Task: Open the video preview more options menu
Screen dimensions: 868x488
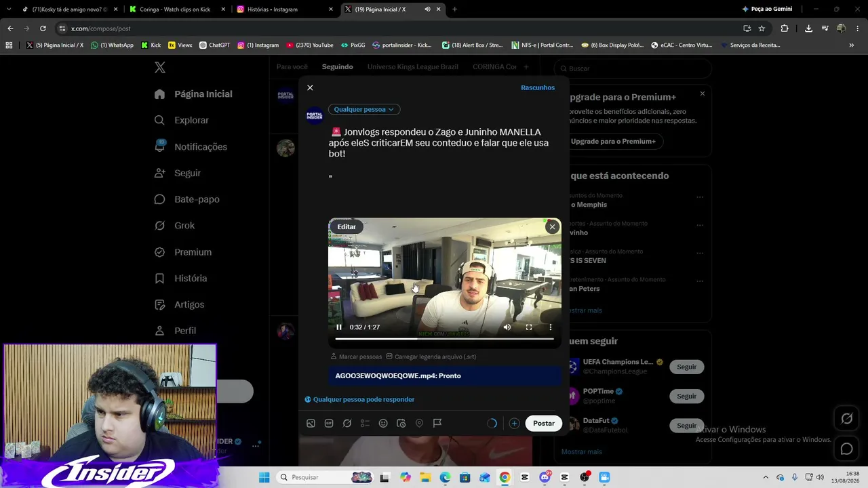Action: [x=551, y=327]
